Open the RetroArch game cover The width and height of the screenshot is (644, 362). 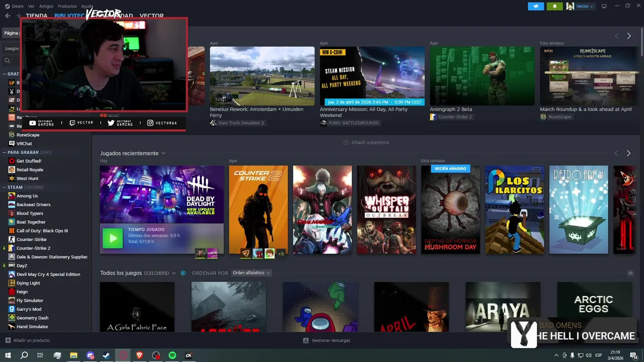(579, 210)
